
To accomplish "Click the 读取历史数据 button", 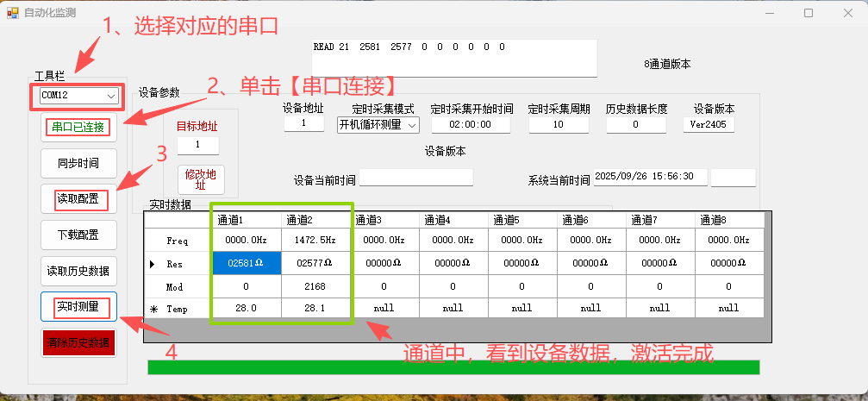I will 78,271.
